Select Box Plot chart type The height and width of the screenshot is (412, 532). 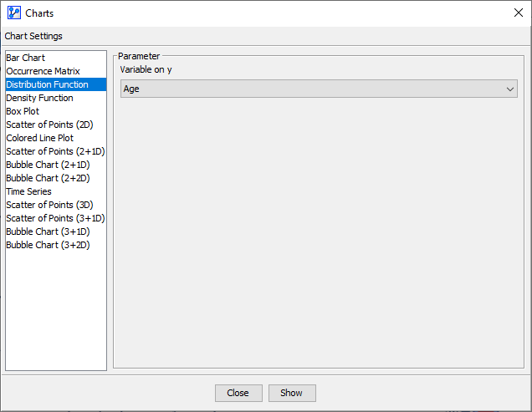point(23,111)
